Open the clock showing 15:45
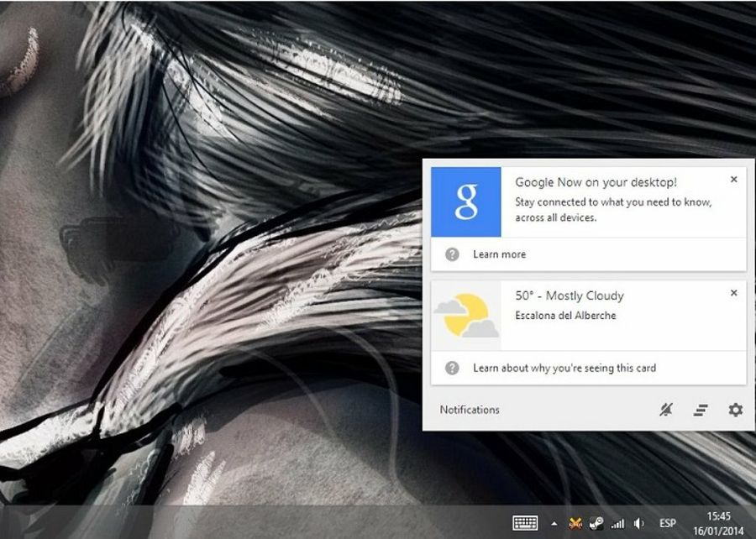Image resolution: width=756 pixels, height=539 pixels. click(718, 523)
